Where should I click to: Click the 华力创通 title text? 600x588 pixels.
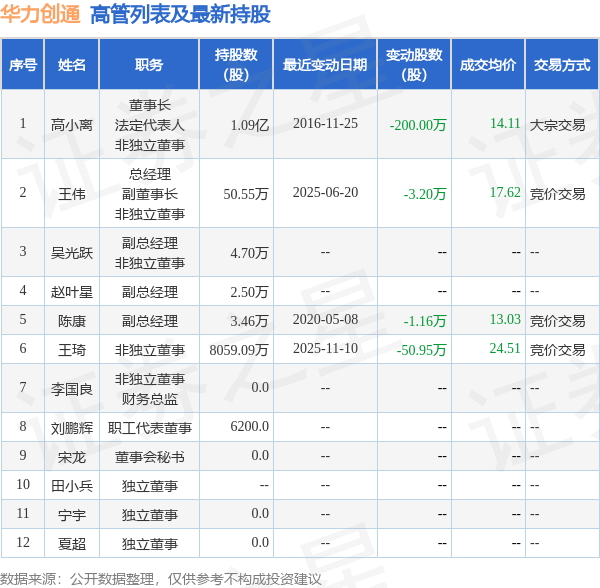(x=40, y=14)
